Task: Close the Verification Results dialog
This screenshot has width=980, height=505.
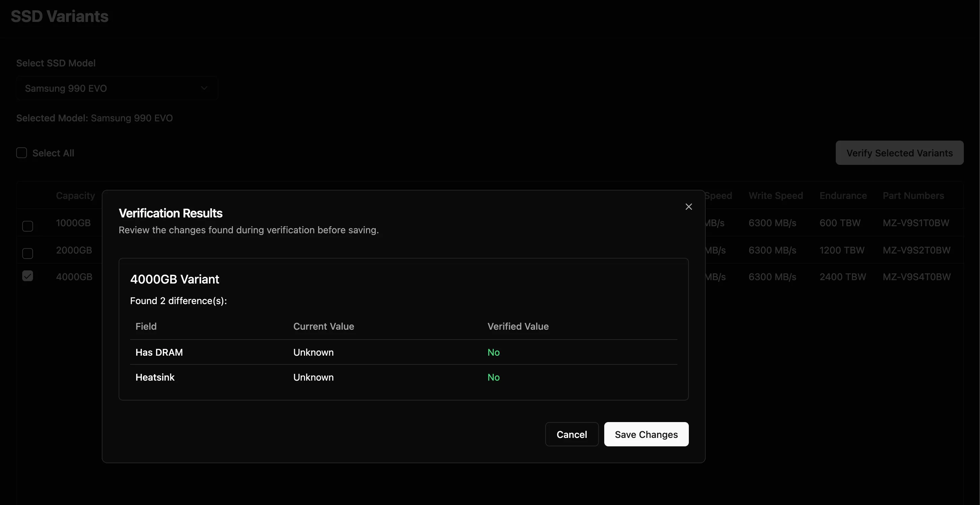Action: (688, 207)
